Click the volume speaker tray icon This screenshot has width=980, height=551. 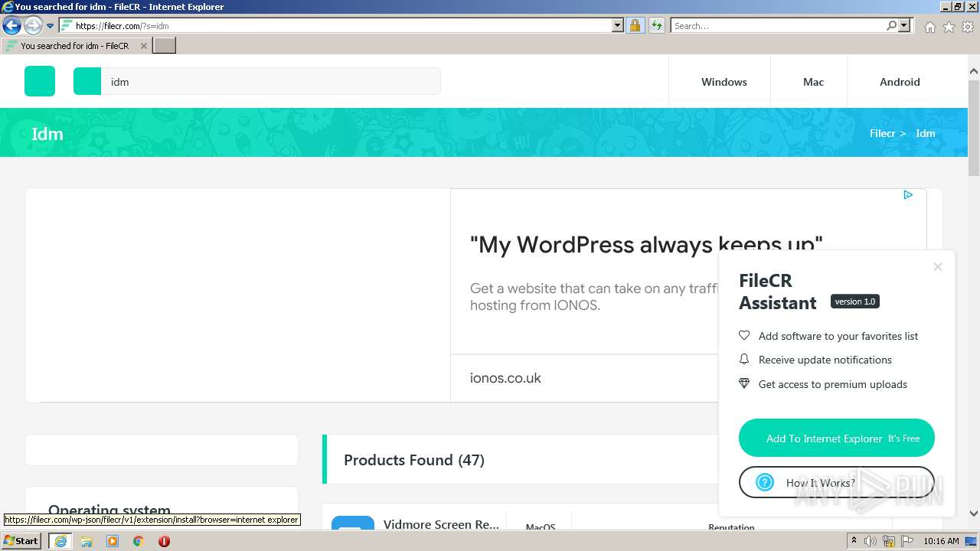871,541
